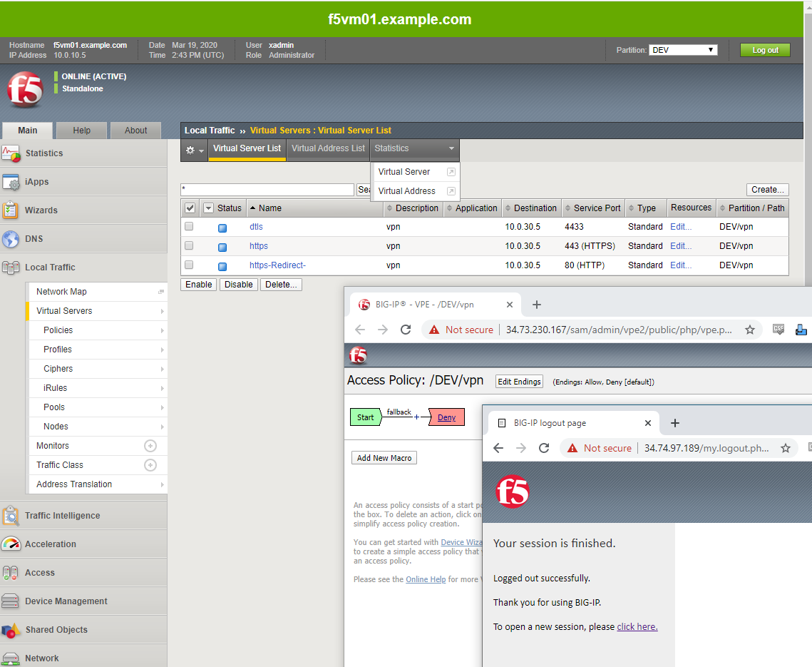Expand the Address Translation submenu arrow
Viewport: 812px width, 667px height.
coord(162,484)
